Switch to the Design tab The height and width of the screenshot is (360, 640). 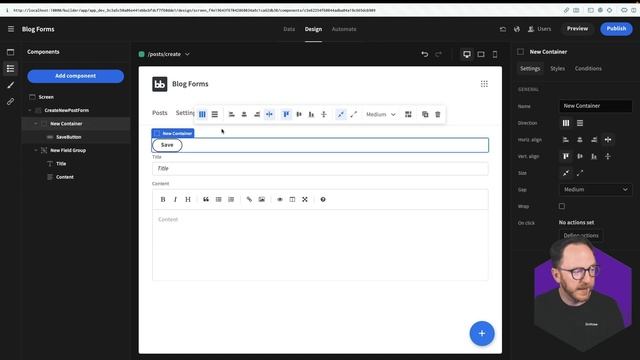point(313,29)
